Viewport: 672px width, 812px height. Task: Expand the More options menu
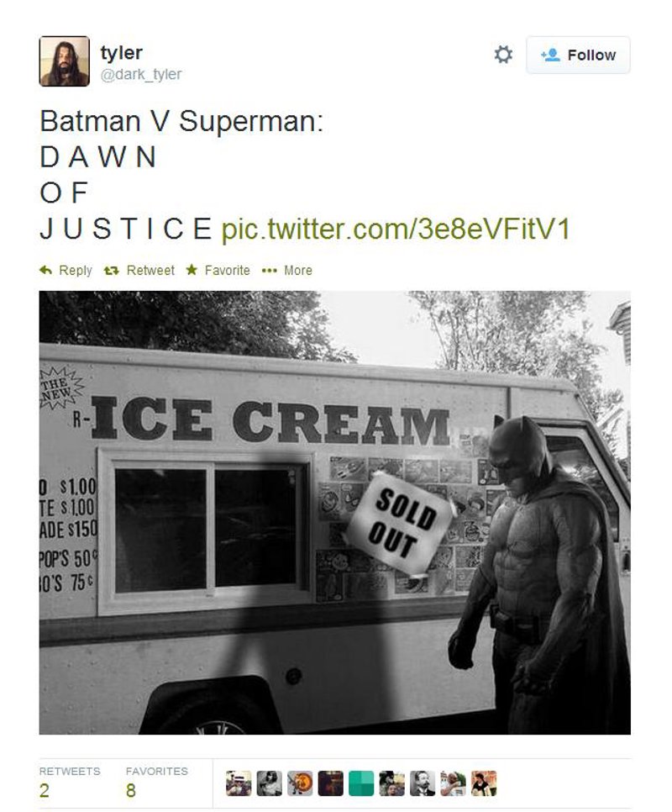tap(287, 270)
